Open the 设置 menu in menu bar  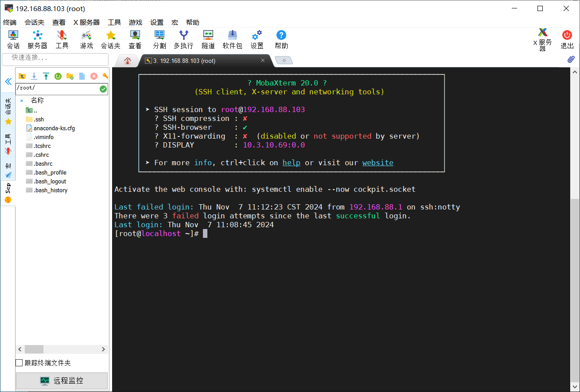(156, 22)
